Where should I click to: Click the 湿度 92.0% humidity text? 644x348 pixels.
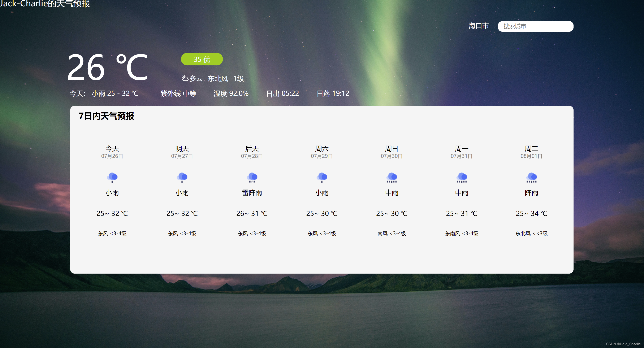(x=231, y=93)
